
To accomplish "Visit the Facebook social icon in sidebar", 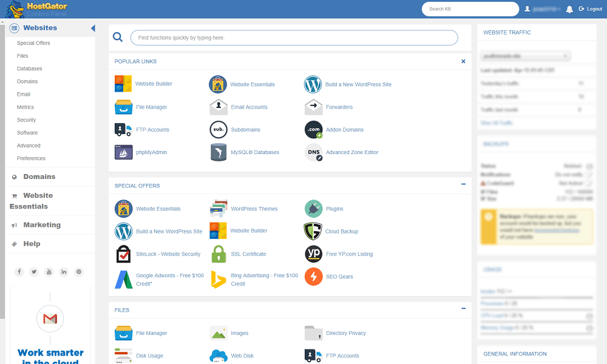I will point(19,272).
